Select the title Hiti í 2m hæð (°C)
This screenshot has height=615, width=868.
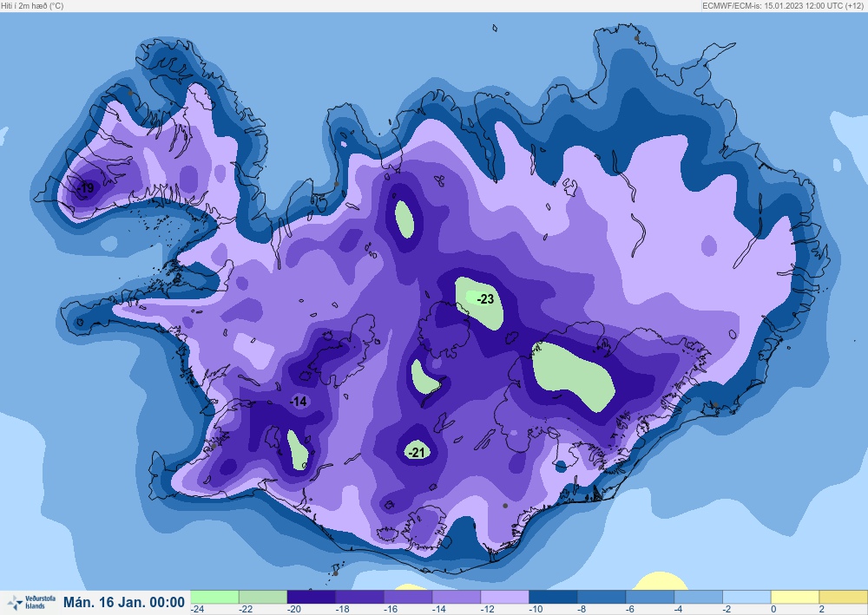pyautogui.click(x=32, y=5)
